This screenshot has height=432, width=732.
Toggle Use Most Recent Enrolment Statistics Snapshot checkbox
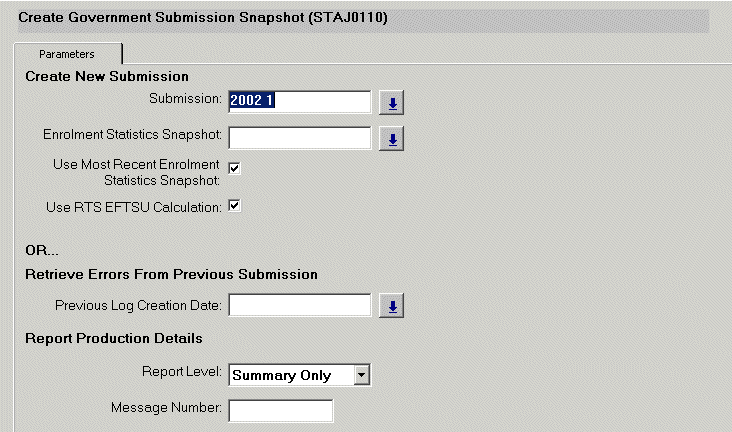tap(235, 168)
